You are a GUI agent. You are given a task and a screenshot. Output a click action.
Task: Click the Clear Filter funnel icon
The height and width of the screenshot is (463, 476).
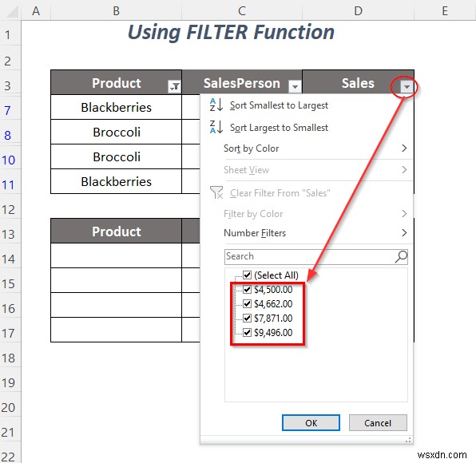[x=216, y=192]
